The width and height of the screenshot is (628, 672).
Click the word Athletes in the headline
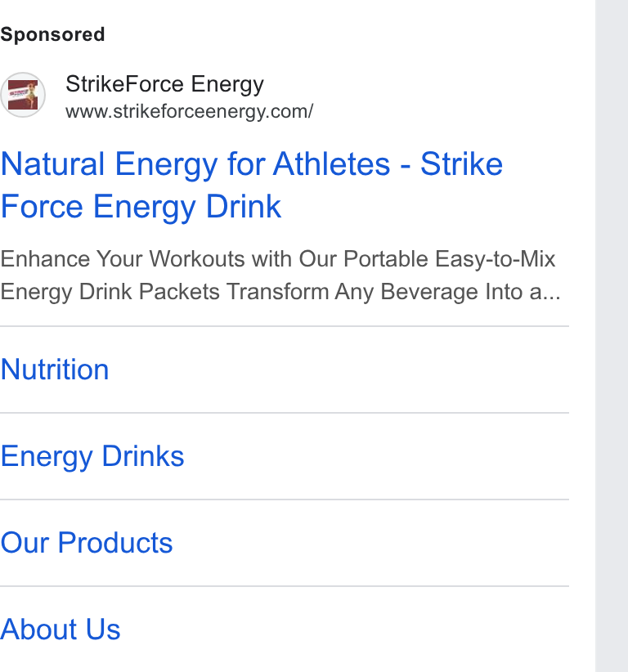pyautogui.click(x=332, y=164)
